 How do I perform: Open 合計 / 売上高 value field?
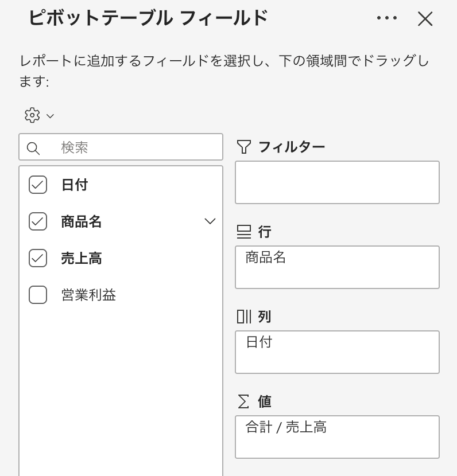click(x=286, y=427)
